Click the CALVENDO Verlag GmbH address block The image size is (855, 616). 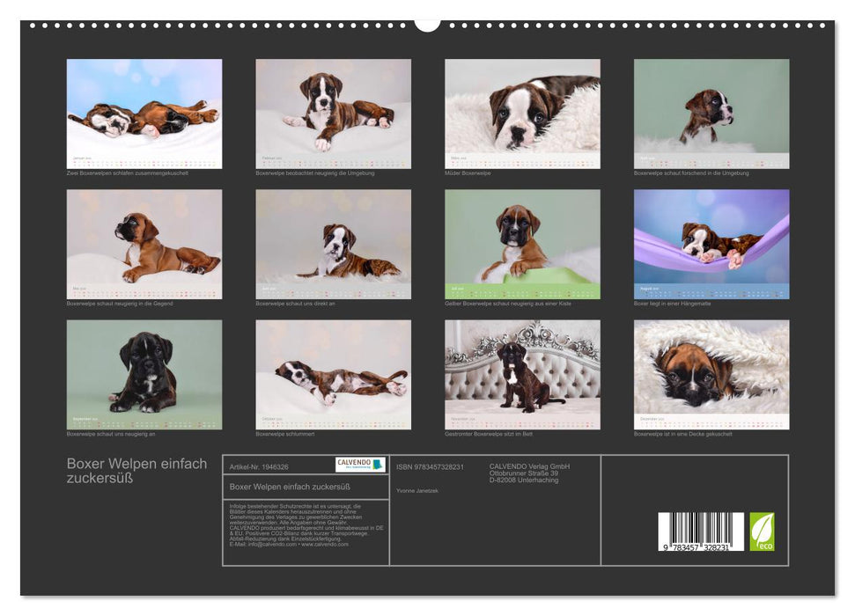click(528, 473)
